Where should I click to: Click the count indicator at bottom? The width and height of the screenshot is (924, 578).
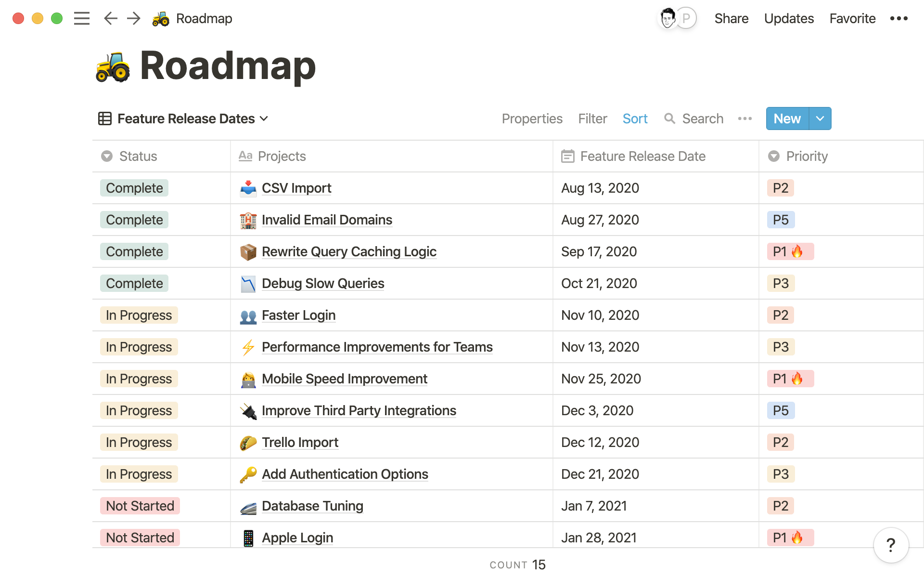520,564
